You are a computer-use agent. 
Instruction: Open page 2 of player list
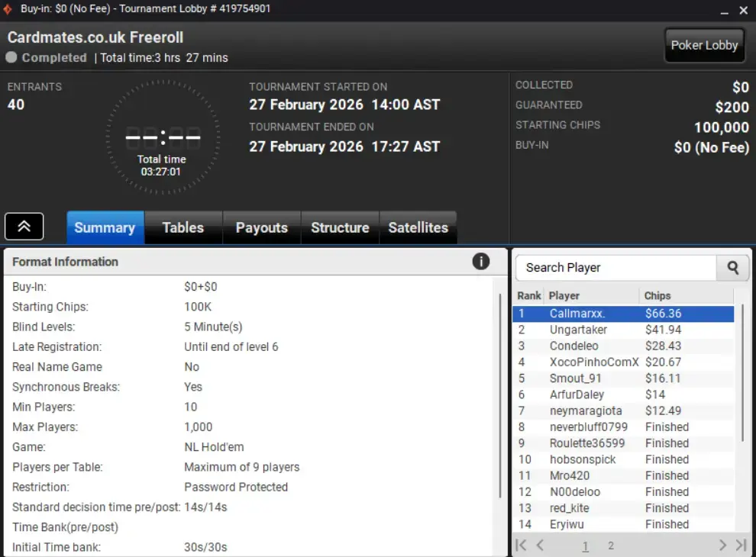pos(611,546)
